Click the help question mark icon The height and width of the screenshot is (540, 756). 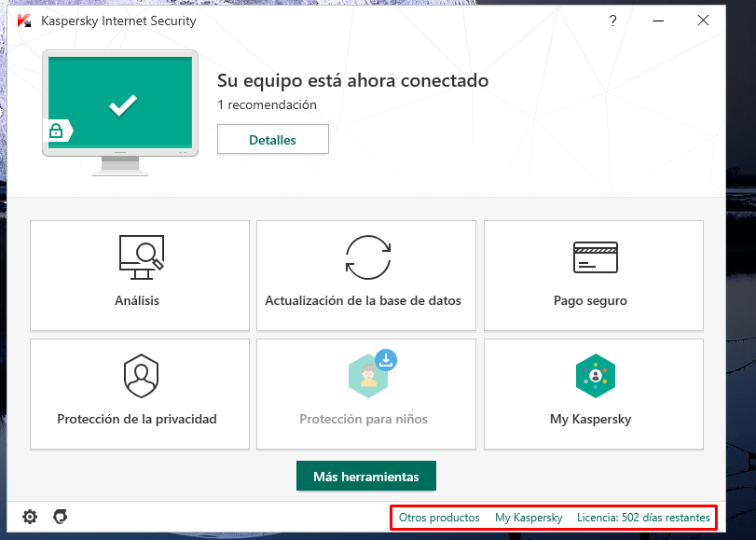(x=612, y=21)
